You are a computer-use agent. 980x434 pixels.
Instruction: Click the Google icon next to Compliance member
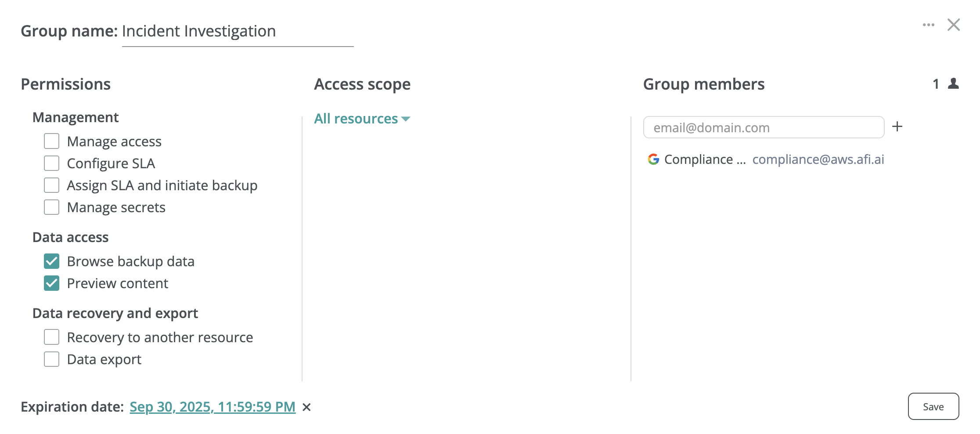(x=653, y=159)
